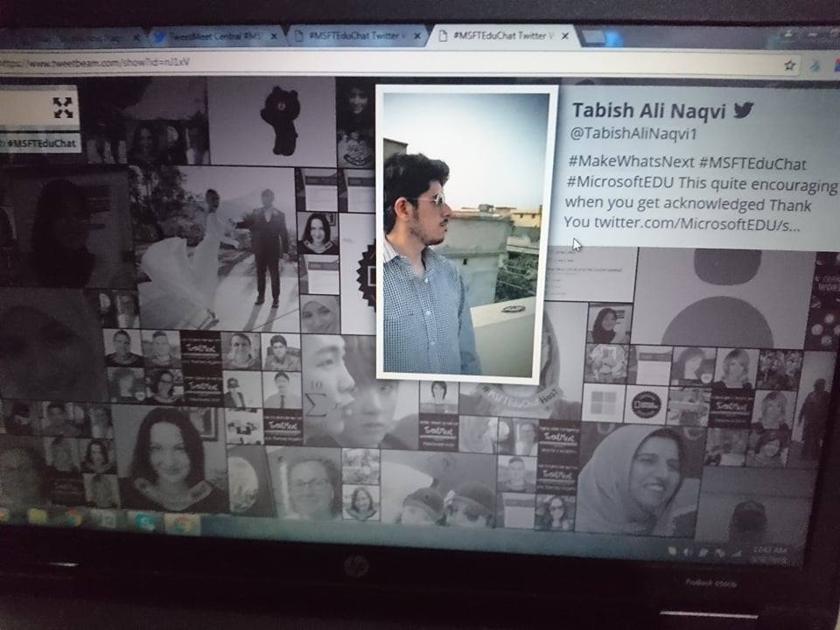
Task: Open the twitter.com/MicrosoftEDU link in the tweet
Action: [x=697, y=224]
